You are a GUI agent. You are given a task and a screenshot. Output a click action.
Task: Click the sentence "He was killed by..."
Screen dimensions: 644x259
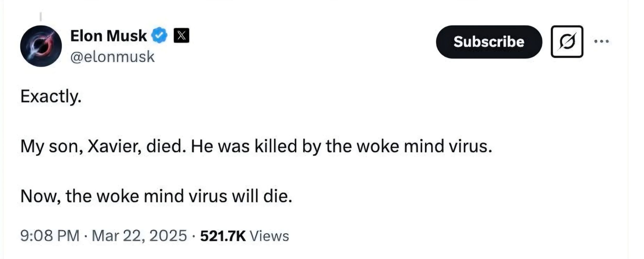(x=341, y=146)
